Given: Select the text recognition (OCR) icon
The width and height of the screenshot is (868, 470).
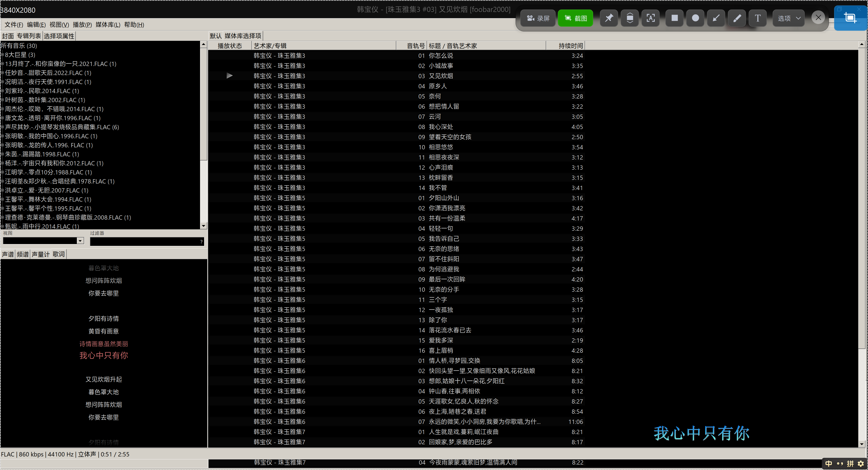Looking at the screenshot, I should coord(651,18).
